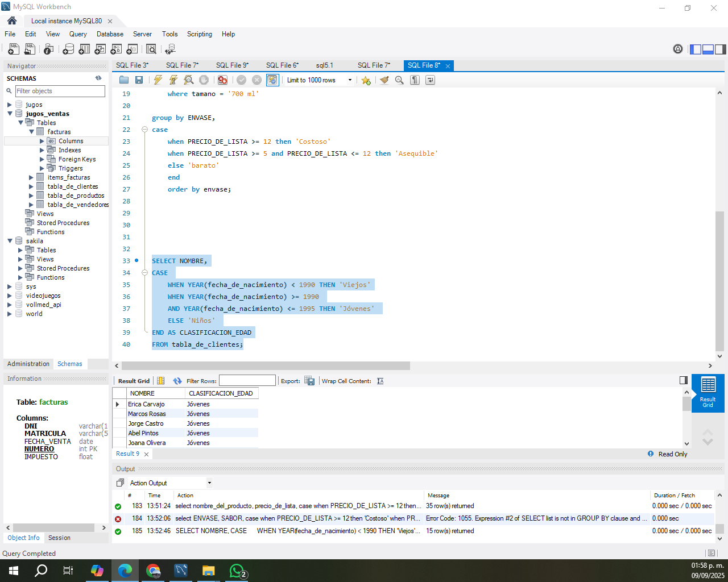728x582 pixels.
Task: Create a new stored procedure
Action: click(x=116, y=49)
